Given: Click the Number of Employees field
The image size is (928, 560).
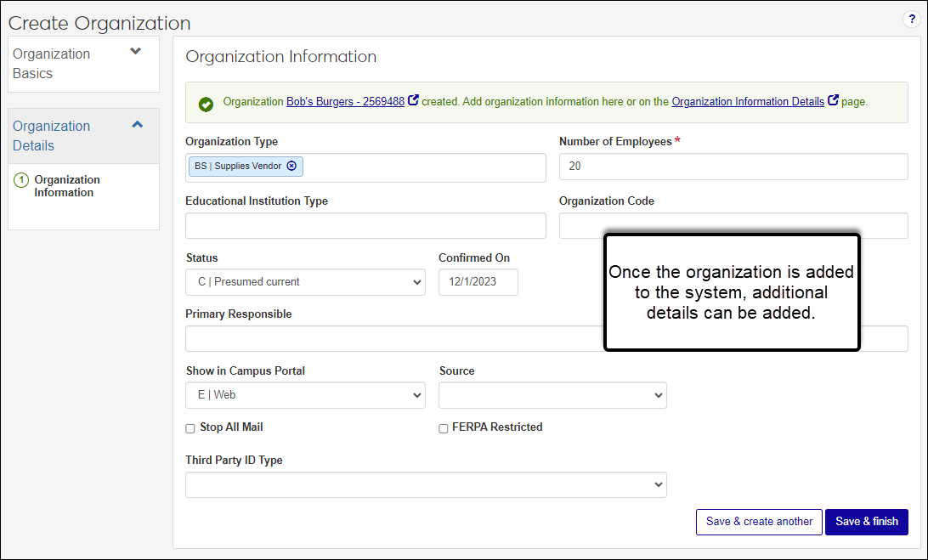Looking at the screenshot, I should pyautogui.click(x=733, y=167).
